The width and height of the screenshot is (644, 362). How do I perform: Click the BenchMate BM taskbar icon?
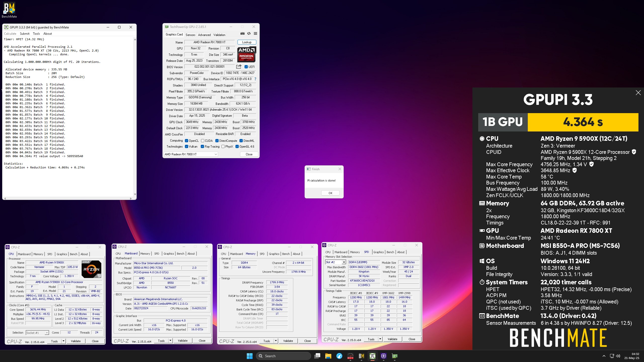361,356
